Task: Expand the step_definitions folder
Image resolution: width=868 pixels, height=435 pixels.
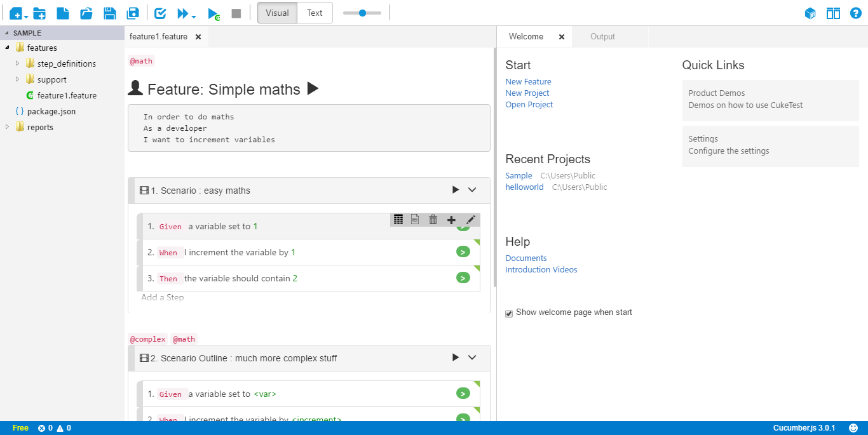Action: click(18, 64)
